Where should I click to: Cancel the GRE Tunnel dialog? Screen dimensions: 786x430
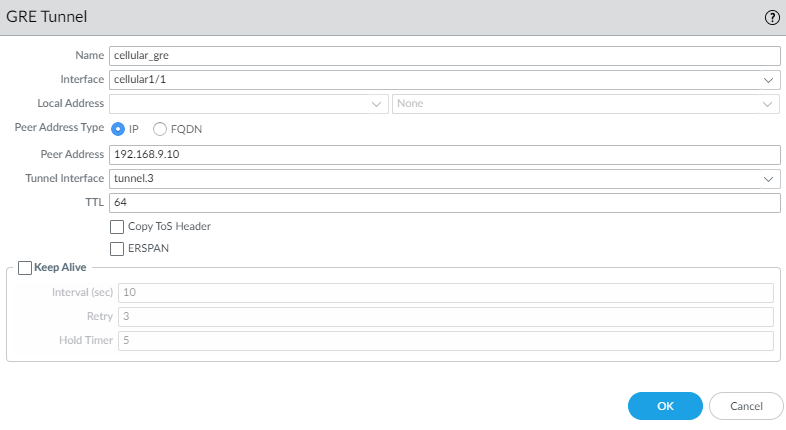coord(746,406)
